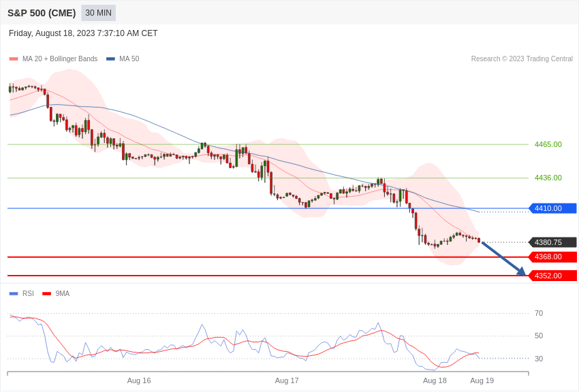579x392 pixels.
Task: Click the black 4380.75 current price tag
Action: pyautogui.click(x=553, y=242)
